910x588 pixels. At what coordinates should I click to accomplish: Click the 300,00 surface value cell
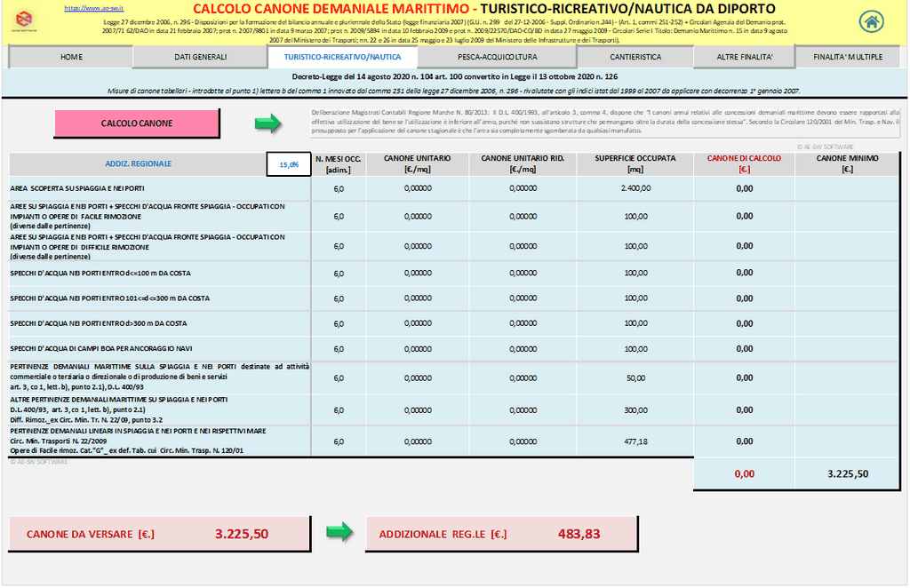(635, 410)
